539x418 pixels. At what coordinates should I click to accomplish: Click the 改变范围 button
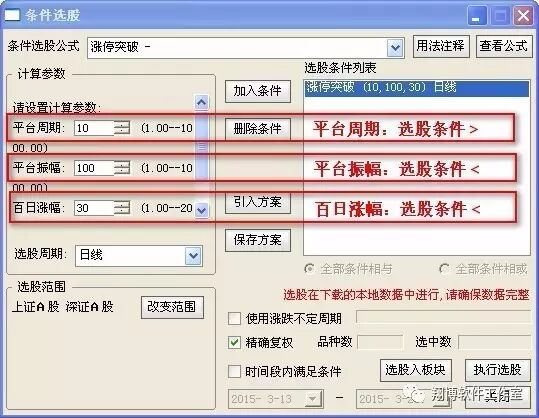click(172, 307)
